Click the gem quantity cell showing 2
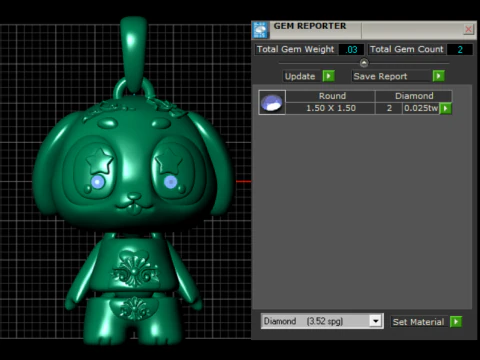This screenshot has height=360, width=480. tap(389, 108)
